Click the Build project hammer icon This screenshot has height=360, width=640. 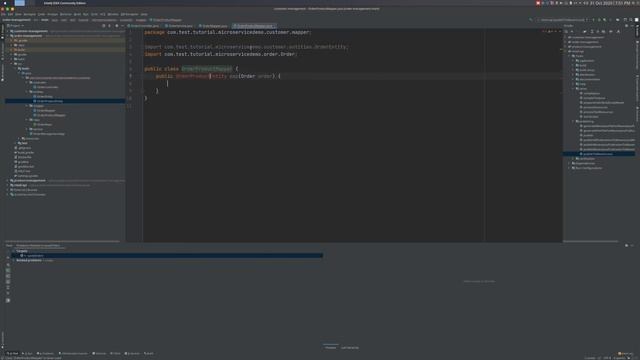click(531, 20)
